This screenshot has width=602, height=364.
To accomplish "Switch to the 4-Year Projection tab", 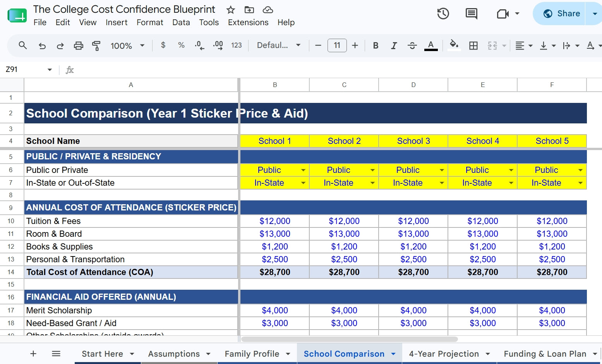I will (444, 354).
